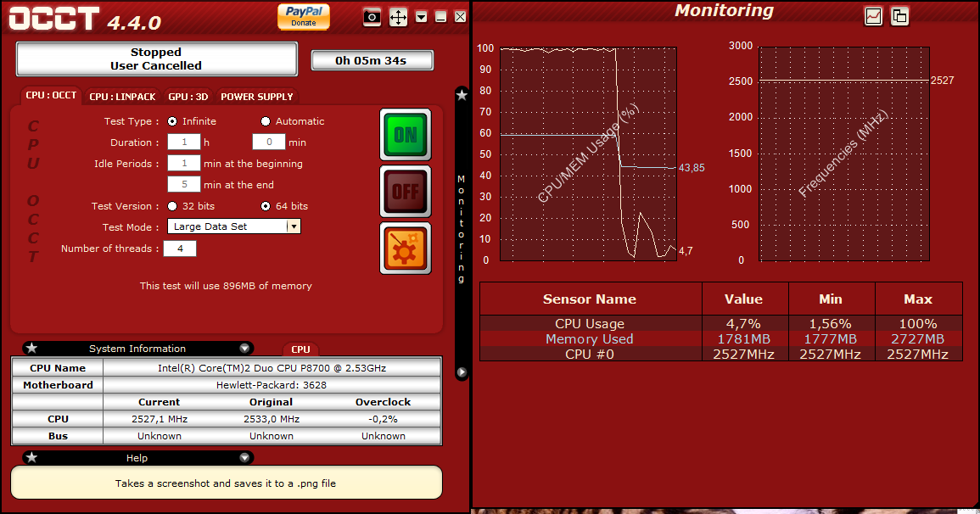Click the graph view icon in Monitoring
Screen dimensions: 980x514
(873, 16)
